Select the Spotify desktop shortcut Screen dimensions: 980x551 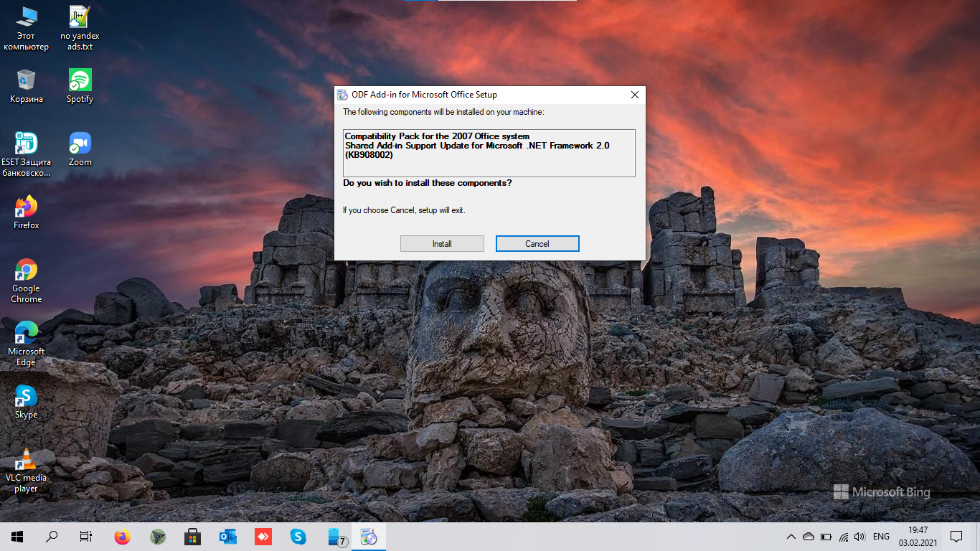pyautogui.click(x=80, y=87)
